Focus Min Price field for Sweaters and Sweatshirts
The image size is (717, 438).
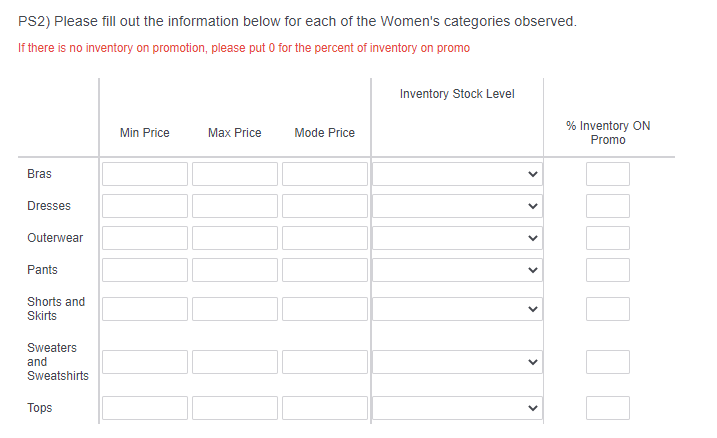tap(144, 362)
